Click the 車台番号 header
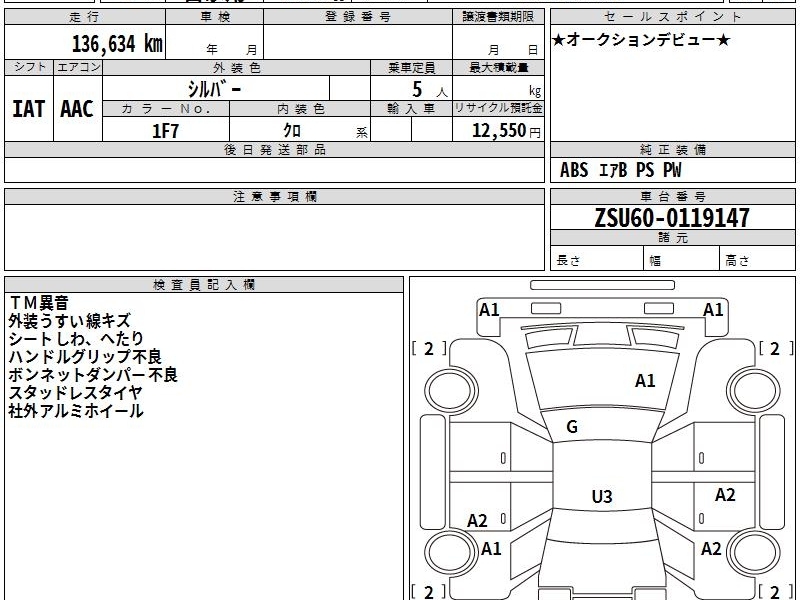This screenshot has height=600, width=800. [672, 197]
